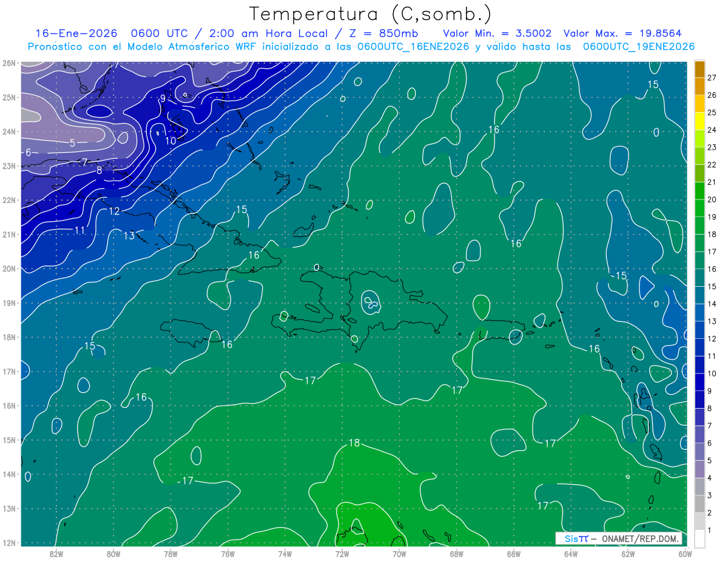Click the 'Valor Min. = 3.5002' readout
This screenshot has width=728, height=562.
[x=497, y=33]
